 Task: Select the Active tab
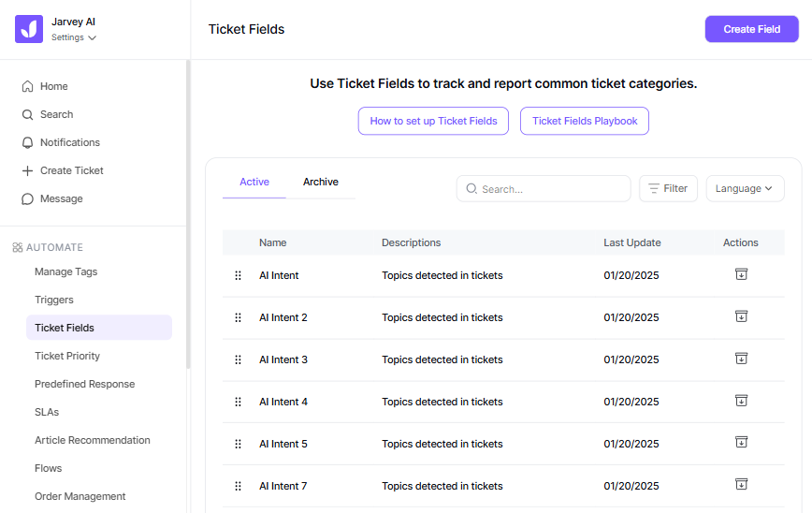coord(254,182)
